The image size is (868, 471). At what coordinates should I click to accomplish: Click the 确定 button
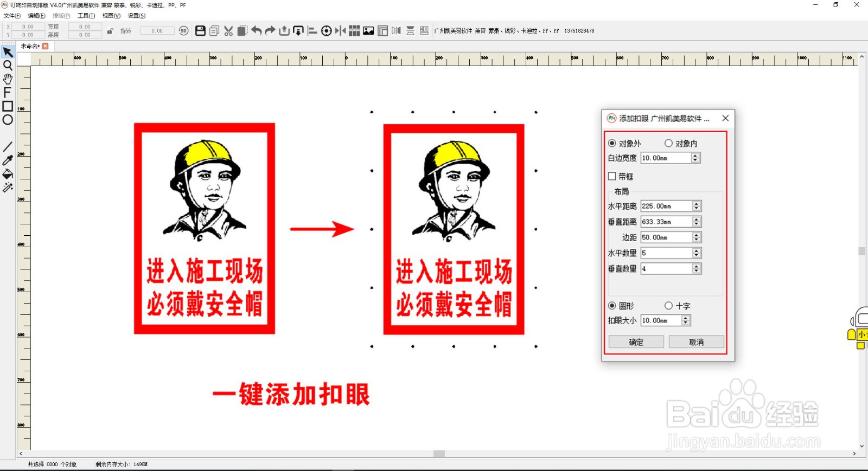pos(636,342)
